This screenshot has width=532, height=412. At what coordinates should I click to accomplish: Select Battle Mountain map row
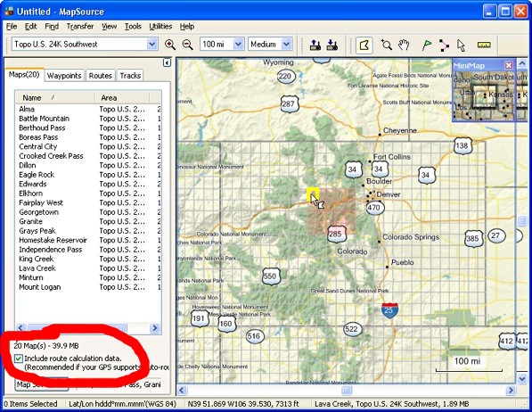88,119
